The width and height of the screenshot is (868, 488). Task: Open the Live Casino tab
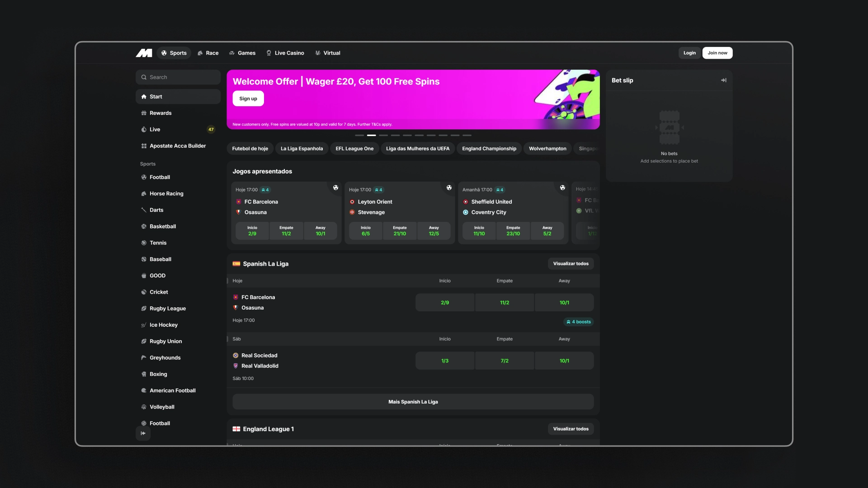(285, 53)
